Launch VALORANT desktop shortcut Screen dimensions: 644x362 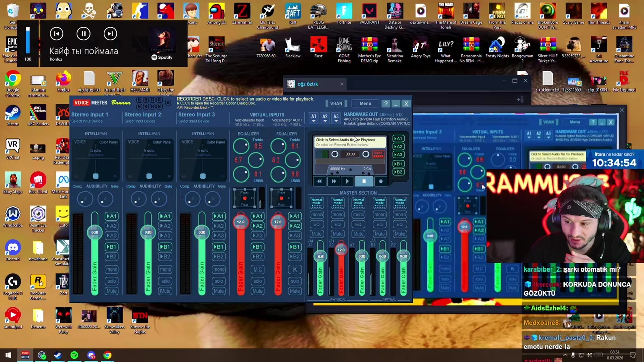tap(369, 14)
